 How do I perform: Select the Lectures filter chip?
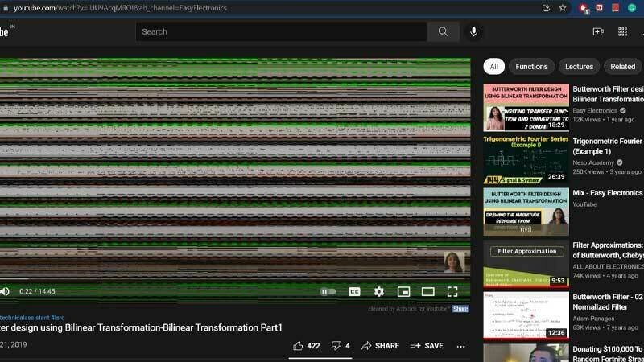579,67
